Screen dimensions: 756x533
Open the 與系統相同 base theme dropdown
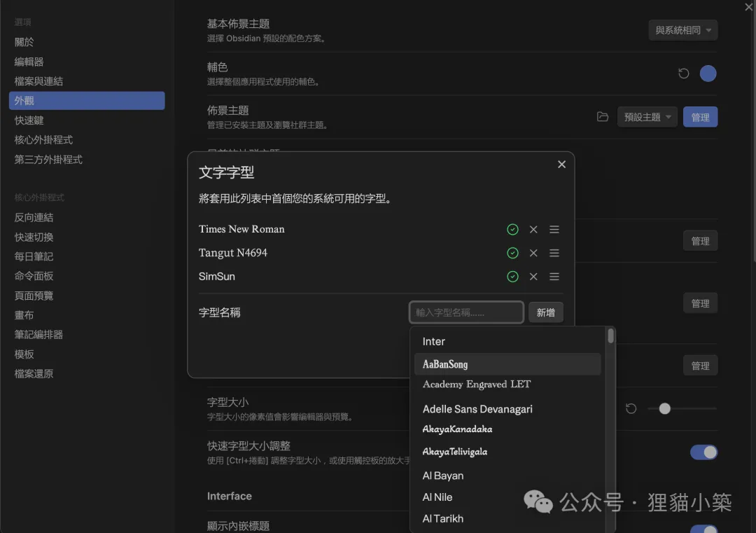[x=682, y=30]
